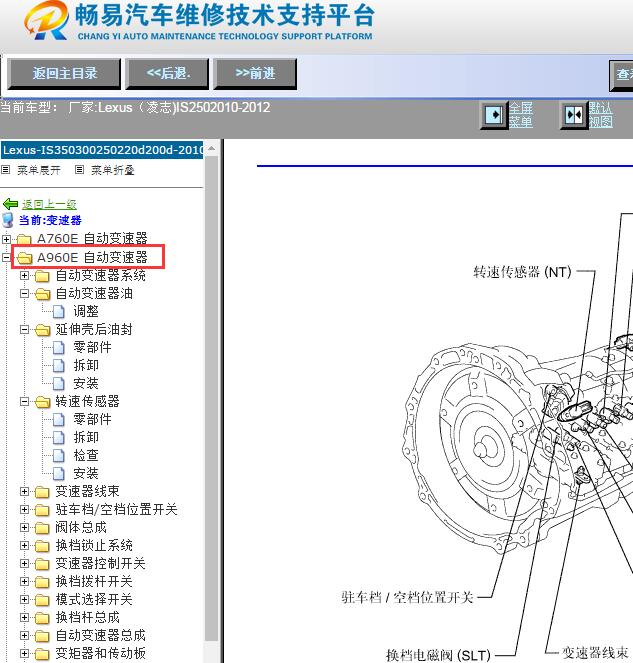Click the 返回上一级 link
The height and width of the screenshot is (663, 633).
pos(49,204)
